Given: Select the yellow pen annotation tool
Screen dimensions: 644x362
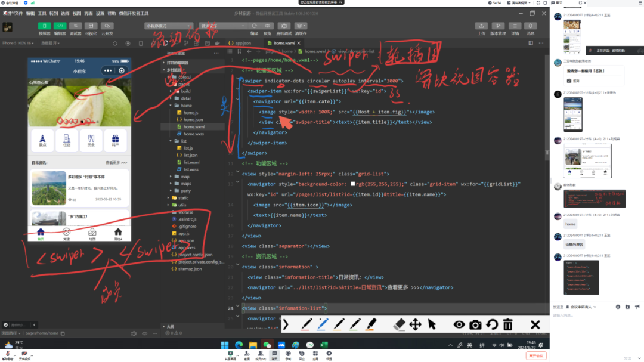Looking at the screenshot, I should [339, 324].
